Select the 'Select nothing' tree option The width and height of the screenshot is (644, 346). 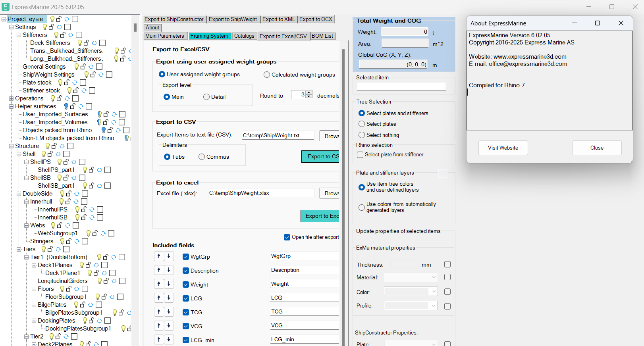coord(362,135)
